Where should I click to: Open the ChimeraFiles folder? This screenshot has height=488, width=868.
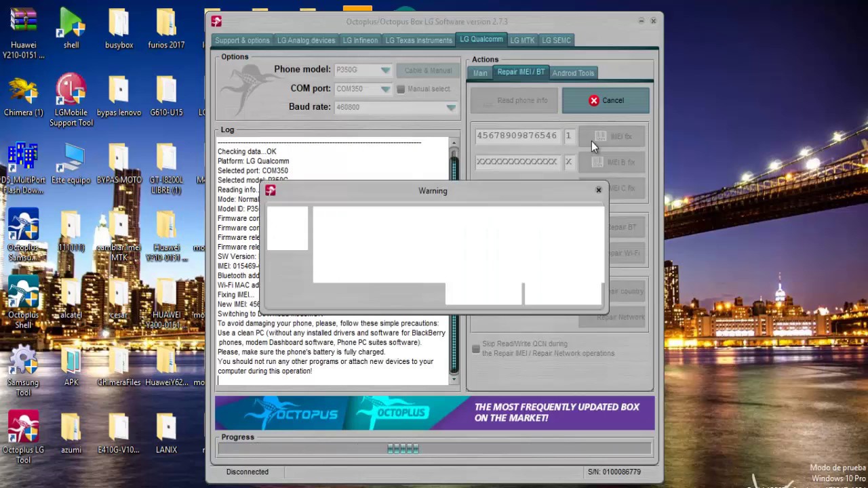click(x=119, y=367)
